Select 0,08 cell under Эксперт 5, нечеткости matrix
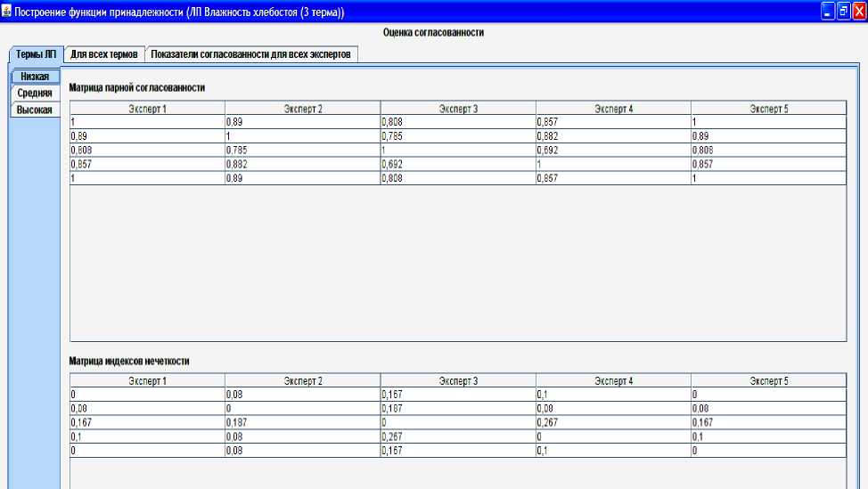The image size is (868, 489). pos(769,408)
